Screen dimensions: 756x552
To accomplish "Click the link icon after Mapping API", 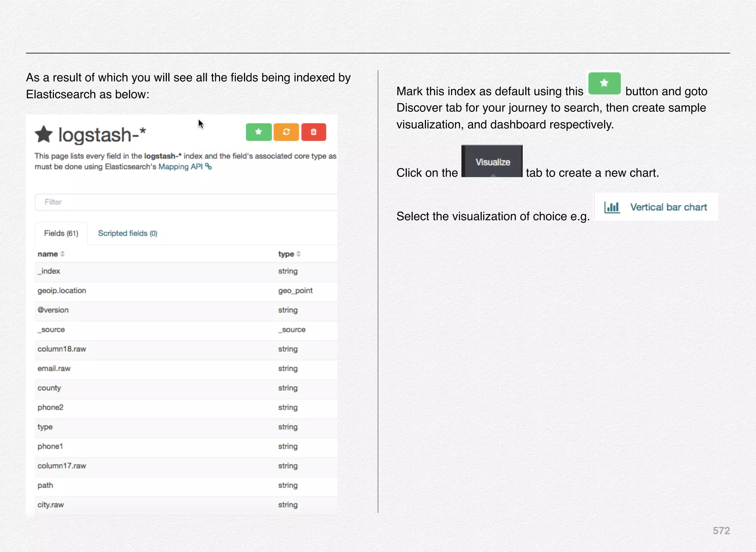I will click(x=209, y=166).
